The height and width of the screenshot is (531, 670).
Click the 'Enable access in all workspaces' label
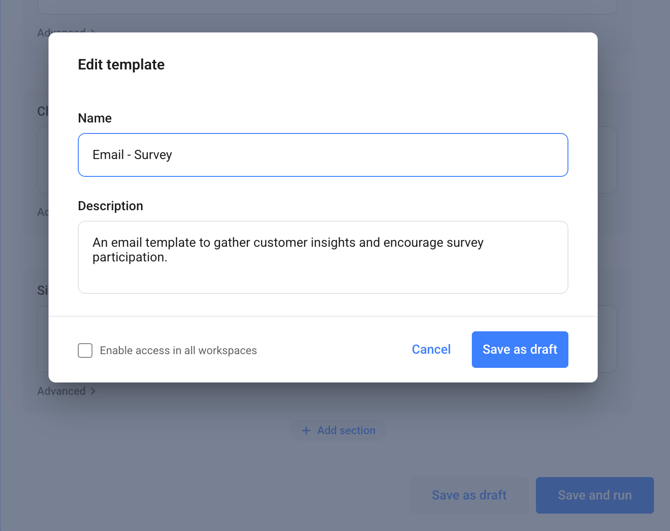[x=178, y=351]
